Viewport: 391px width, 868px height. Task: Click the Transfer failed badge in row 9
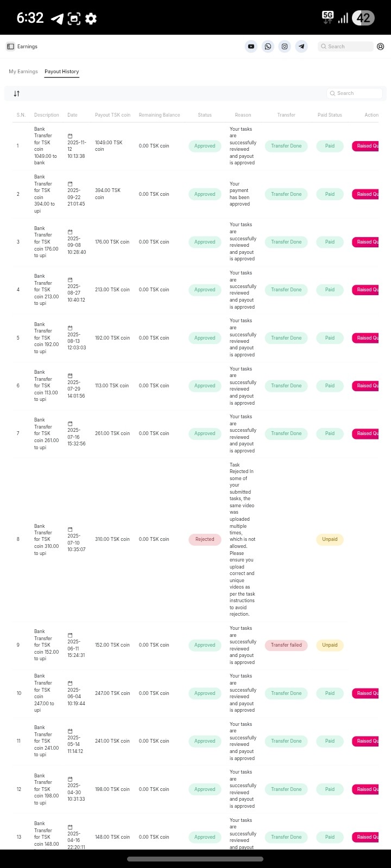point(286,645)
